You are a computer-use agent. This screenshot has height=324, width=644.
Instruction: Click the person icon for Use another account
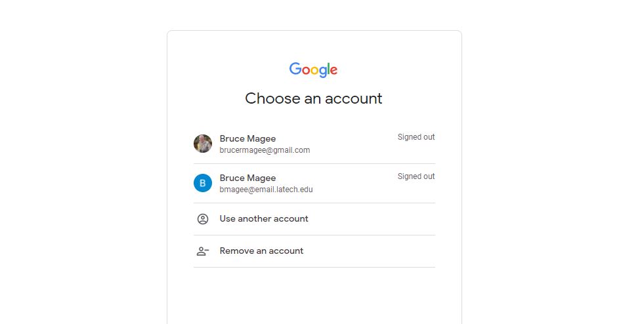tap(203, 219)
